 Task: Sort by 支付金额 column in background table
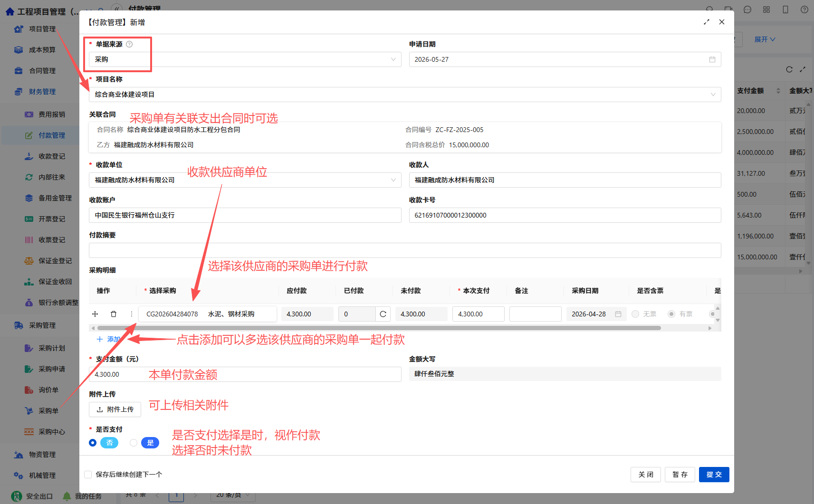coord(778,91)
